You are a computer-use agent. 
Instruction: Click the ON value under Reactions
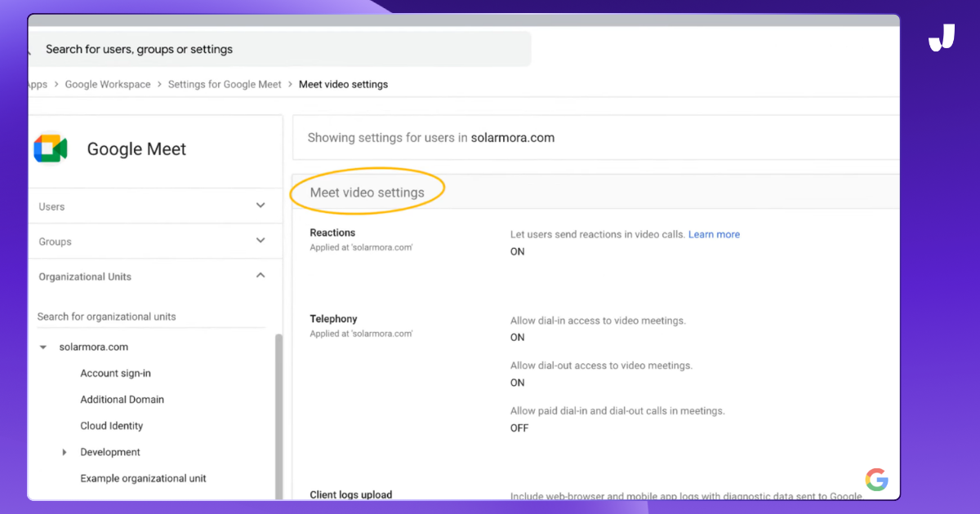pyautogui.click(x=518, y=251)
